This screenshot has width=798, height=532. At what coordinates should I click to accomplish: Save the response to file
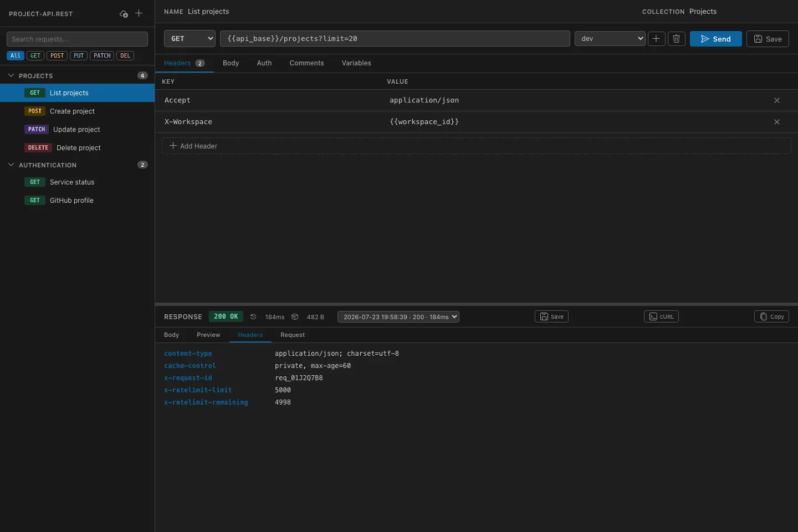pos(551,316)
